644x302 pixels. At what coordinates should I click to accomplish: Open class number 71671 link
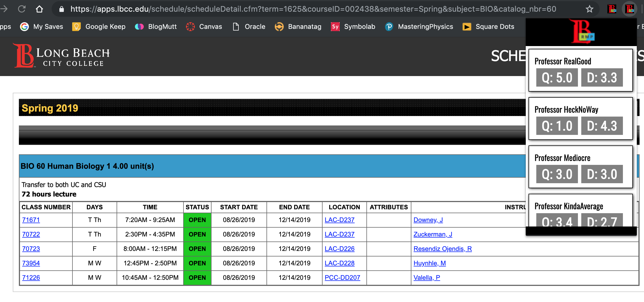[31, 220]
